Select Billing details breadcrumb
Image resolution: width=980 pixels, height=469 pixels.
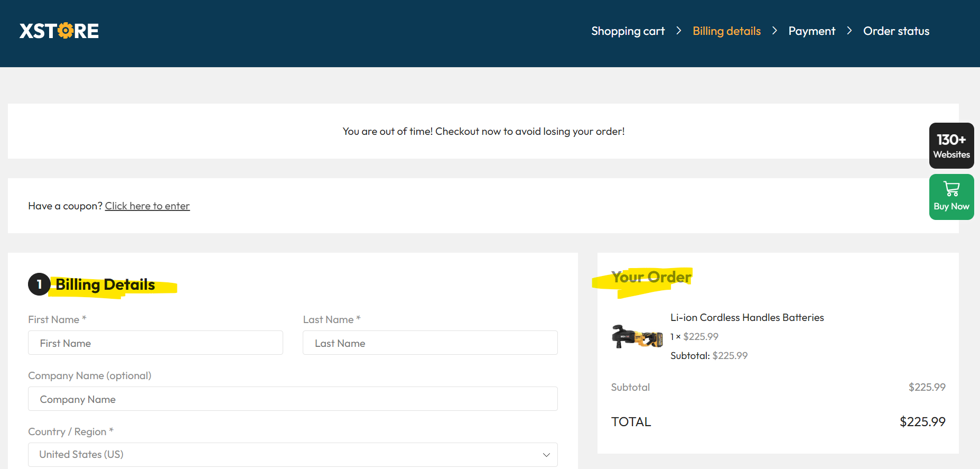click(726, 31)
